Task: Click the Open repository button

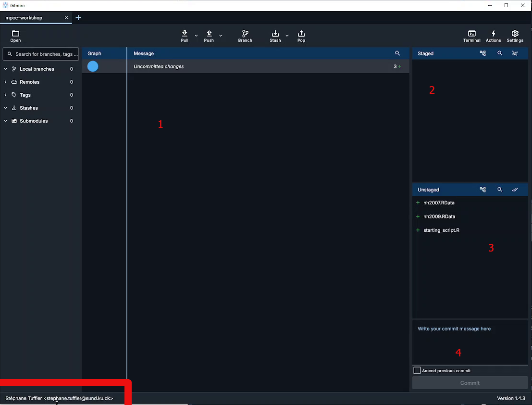Action: 15,36
